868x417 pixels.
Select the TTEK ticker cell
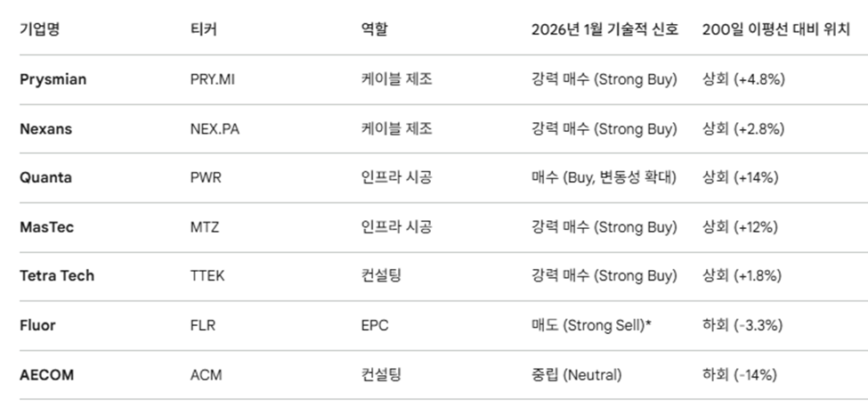click(207, 276)
